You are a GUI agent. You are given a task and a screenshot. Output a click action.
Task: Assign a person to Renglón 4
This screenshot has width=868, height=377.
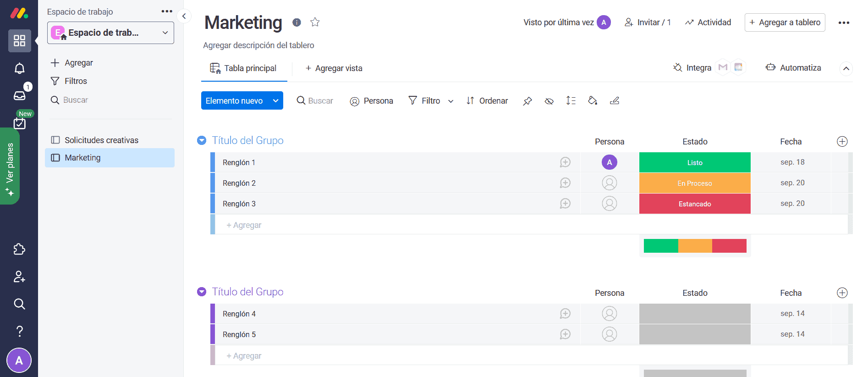click(609, 314)
